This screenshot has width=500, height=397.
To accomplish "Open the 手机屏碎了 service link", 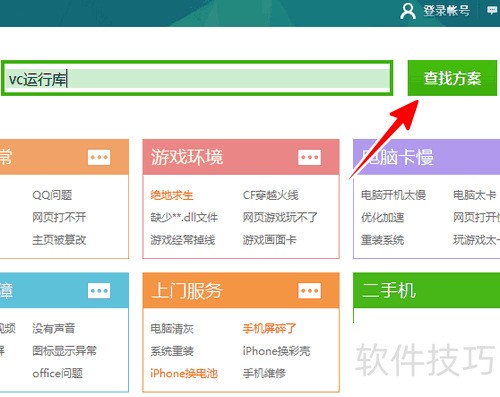I will tap(269, 328).
